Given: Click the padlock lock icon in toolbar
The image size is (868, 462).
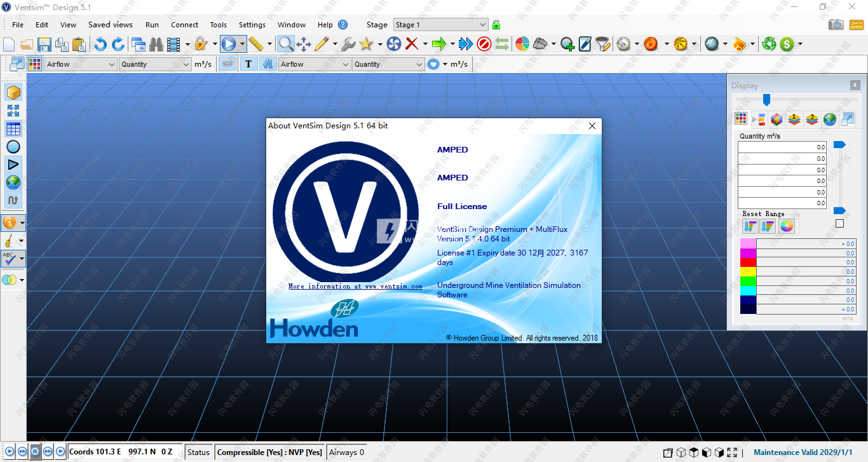Looking at the screenshot, I should click(x=201, y=44).
